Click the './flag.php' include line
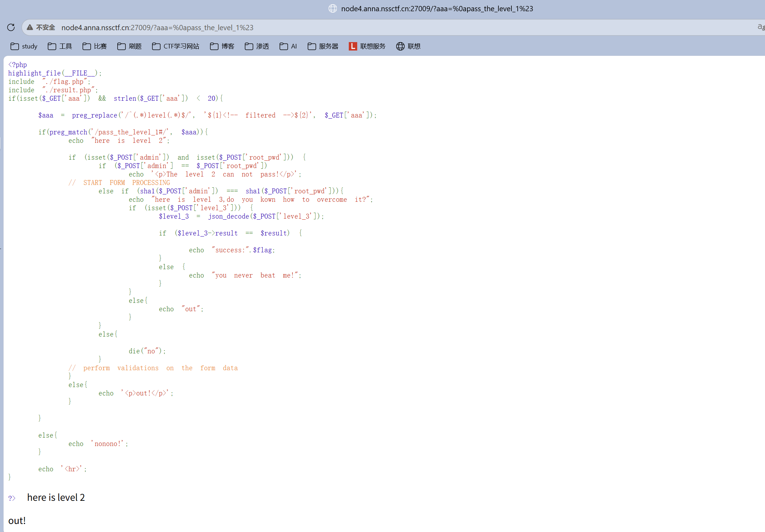This screenshot has height=532, width=765. [49, 81]
